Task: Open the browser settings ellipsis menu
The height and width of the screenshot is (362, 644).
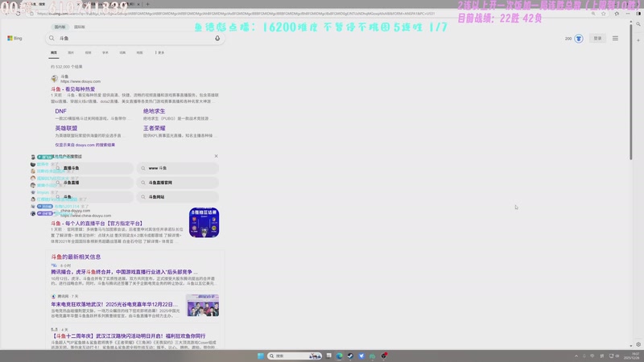Action: click(x=628, y=14)
